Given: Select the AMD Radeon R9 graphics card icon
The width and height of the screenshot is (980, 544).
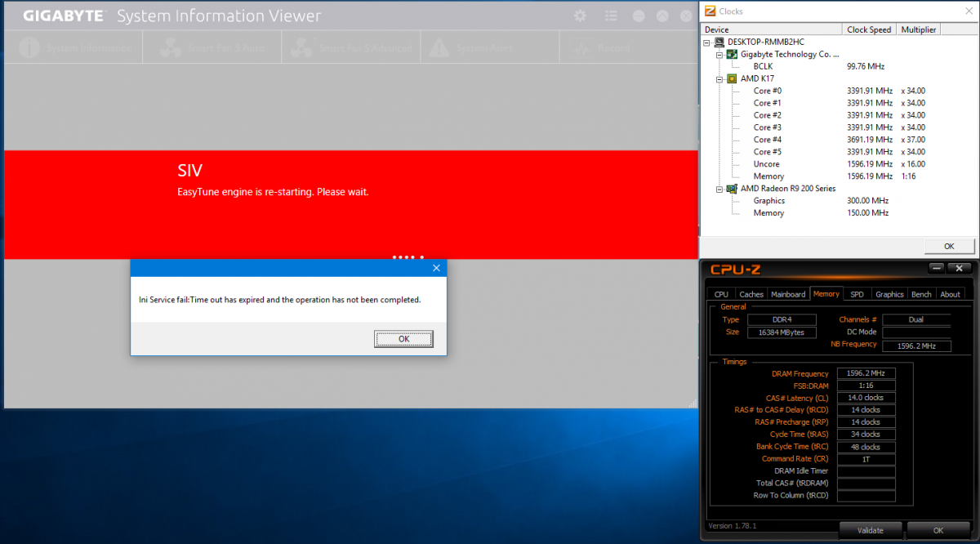Looking at the screenshot, I should pos(732,189).
